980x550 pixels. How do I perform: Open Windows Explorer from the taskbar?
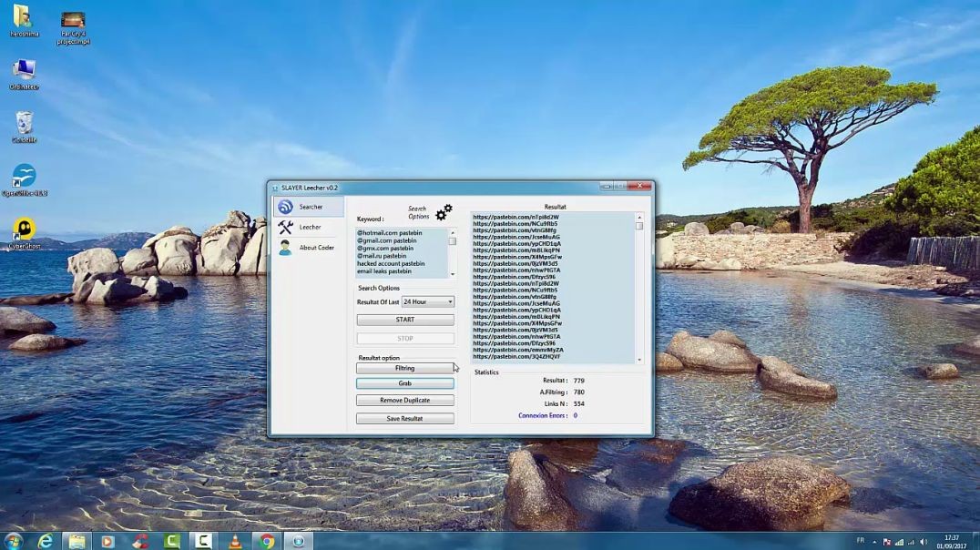coord(77,541)
